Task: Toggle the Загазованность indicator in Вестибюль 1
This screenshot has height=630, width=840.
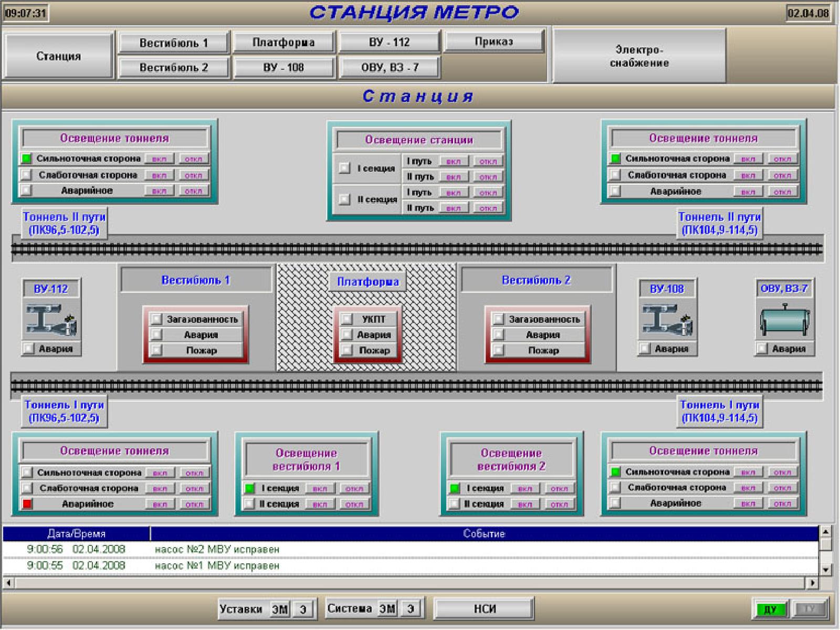Action: pyautogui.click(x=156, y=319)
